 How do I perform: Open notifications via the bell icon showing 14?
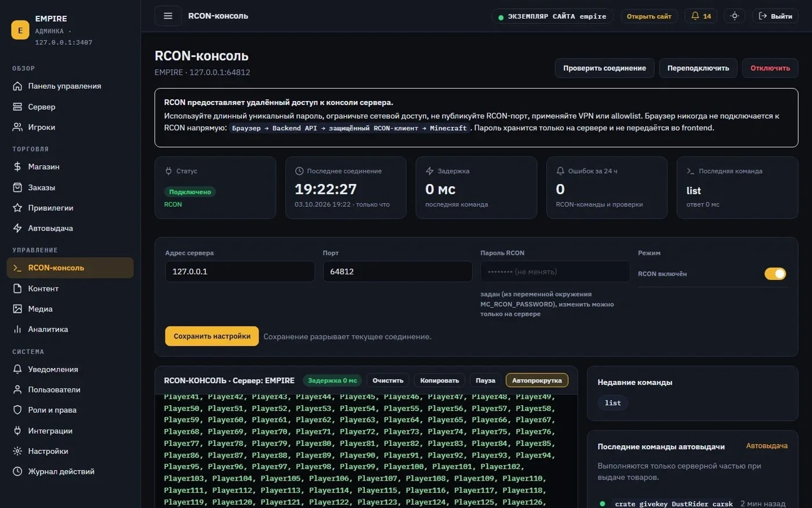point(701,16)
